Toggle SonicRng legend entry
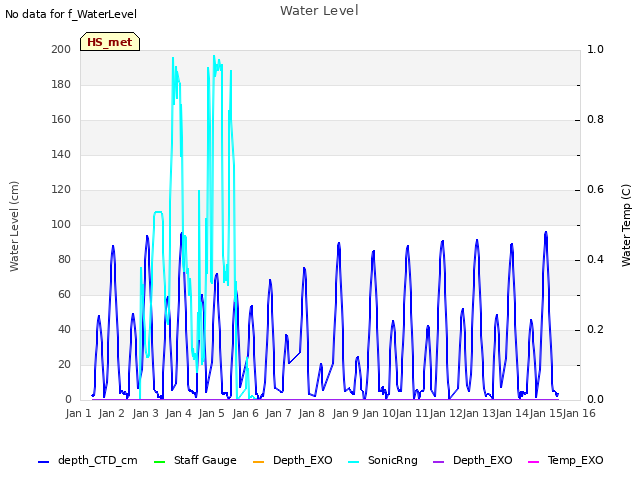Viewport: 640px width, 480px height. click(x=383, y=460)
